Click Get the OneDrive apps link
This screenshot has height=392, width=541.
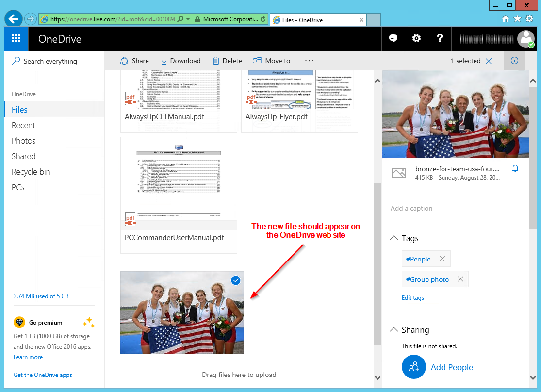coord(43,375)
